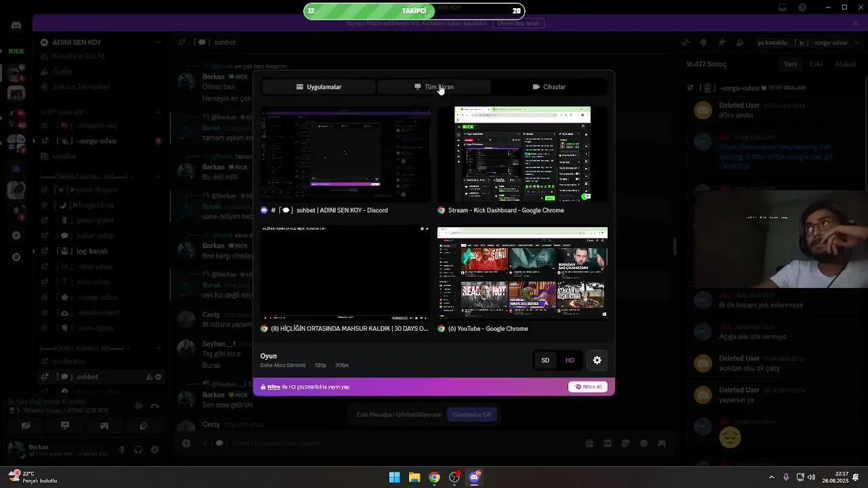
Task: Deafen headphones in user panel
Action: click(138, 449)
